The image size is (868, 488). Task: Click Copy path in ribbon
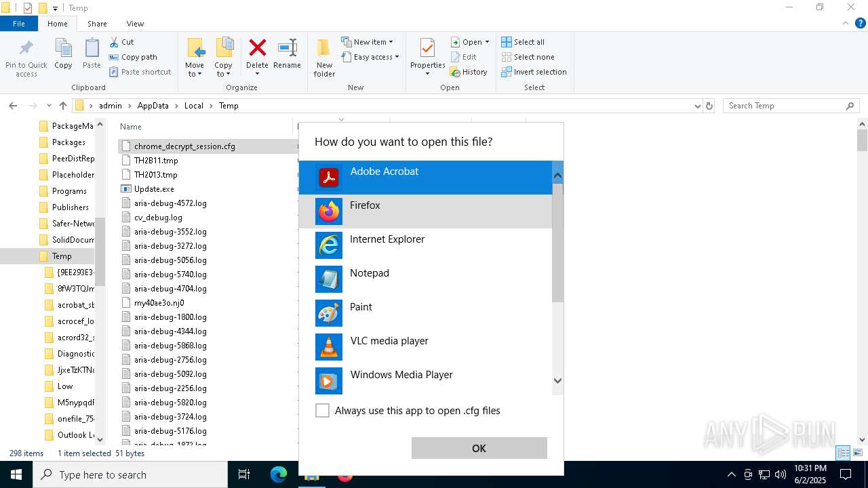[x=133, y=57]
